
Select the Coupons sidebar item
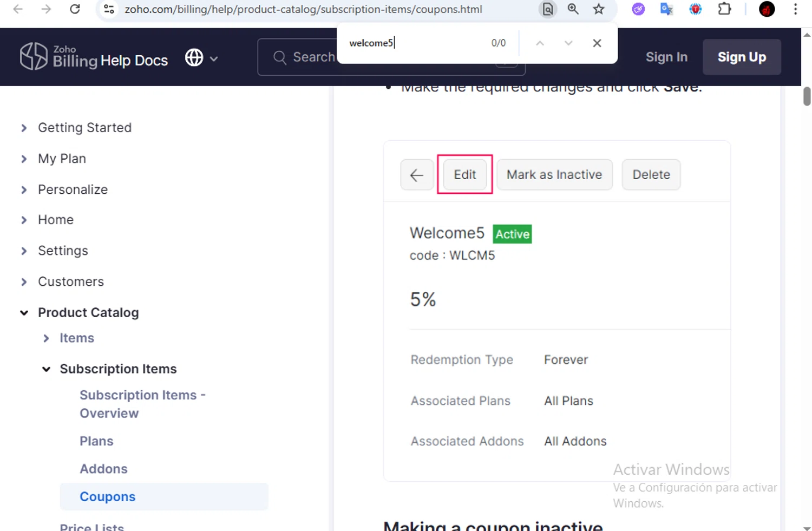coord(164,496)
